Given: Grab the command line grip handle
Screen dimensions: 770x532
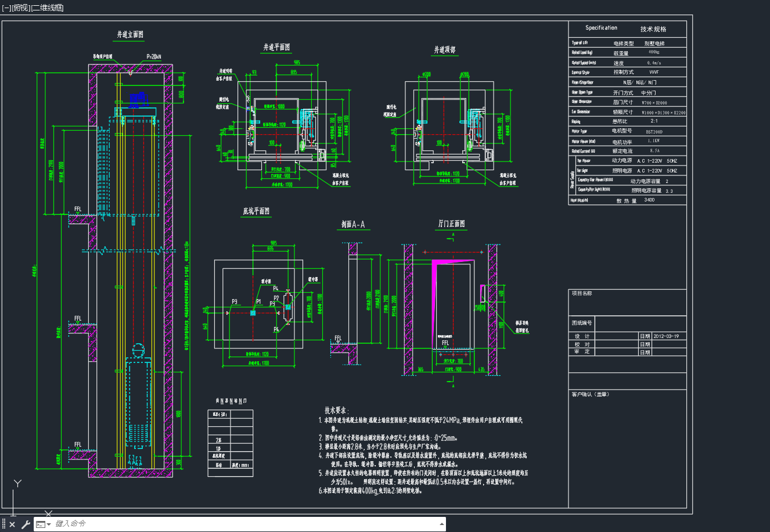Looking at the screenshot, I should pos(3,524).
